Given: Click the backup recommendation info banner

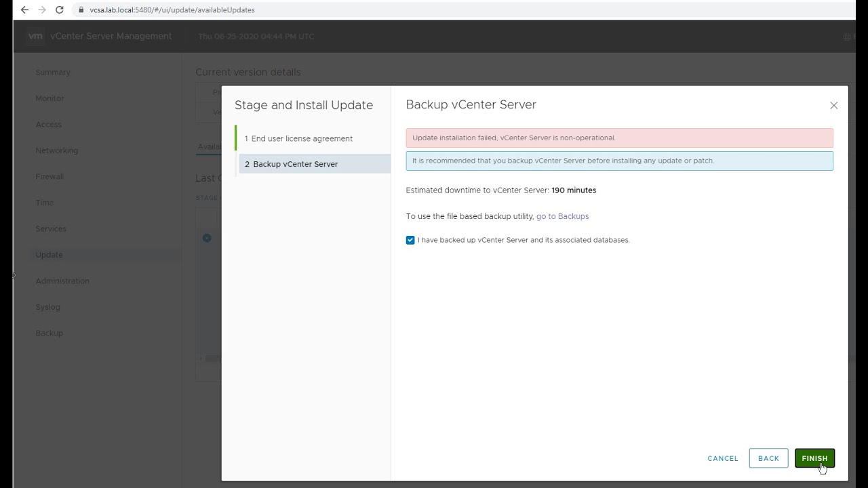Looking at the screenshot, I should pyautogui.click(x=619, y=161).
